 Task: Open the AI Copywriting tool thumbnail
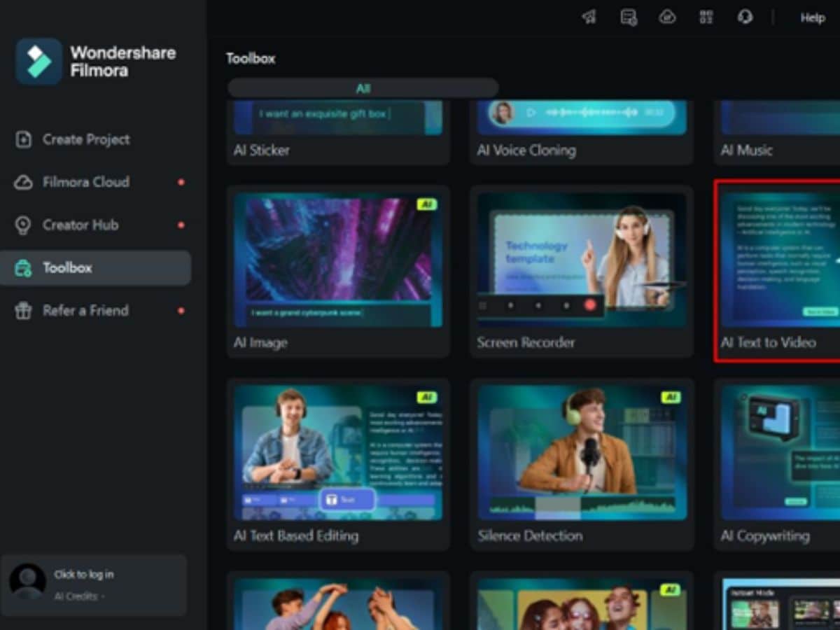click(x=780, y=452)
